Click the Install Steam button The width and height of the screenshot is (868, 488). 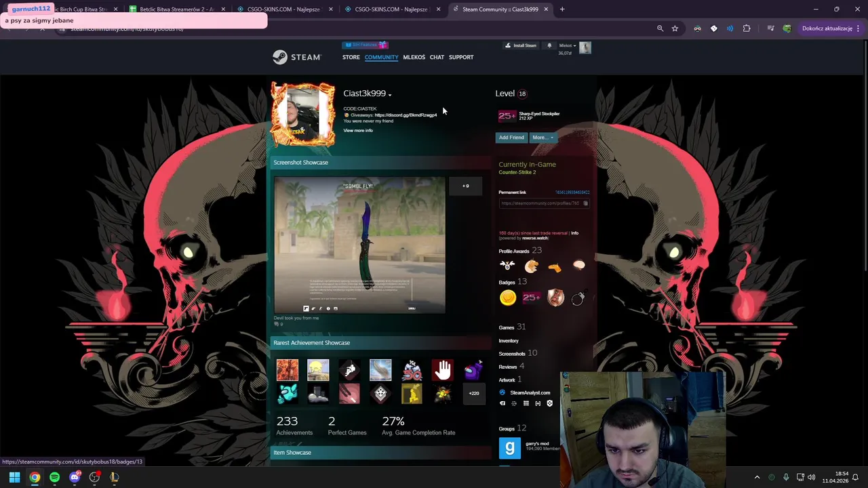[521, 45]
